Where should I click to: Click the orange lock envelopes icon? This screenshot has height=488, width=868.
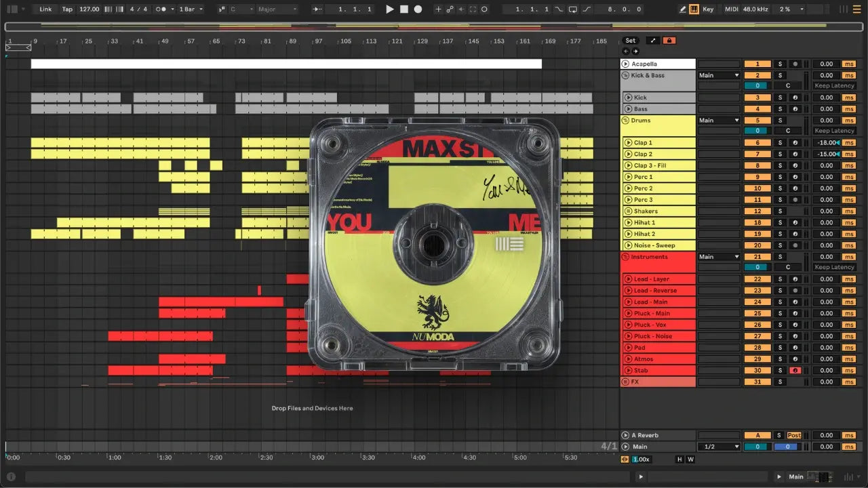[x=669, y=41]
